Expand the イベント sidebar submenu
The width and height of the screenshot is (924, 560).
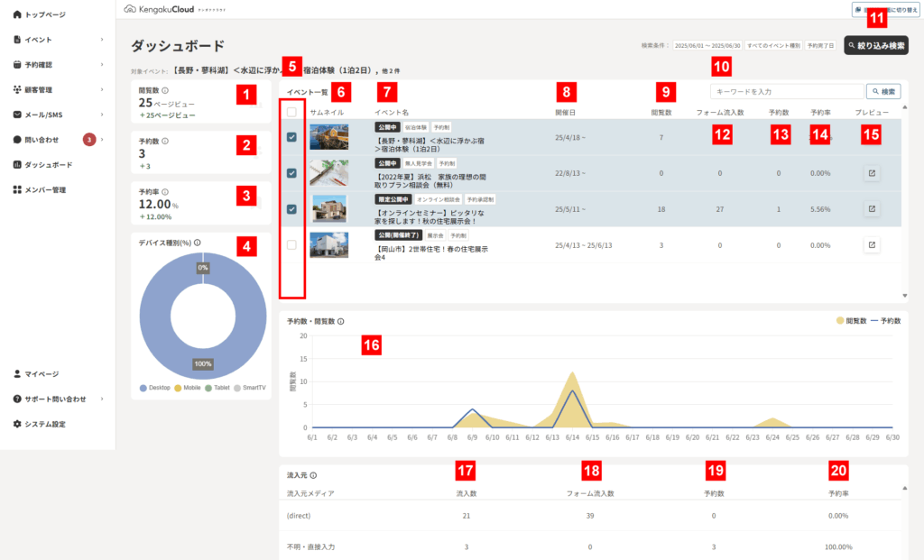[102, 40]
